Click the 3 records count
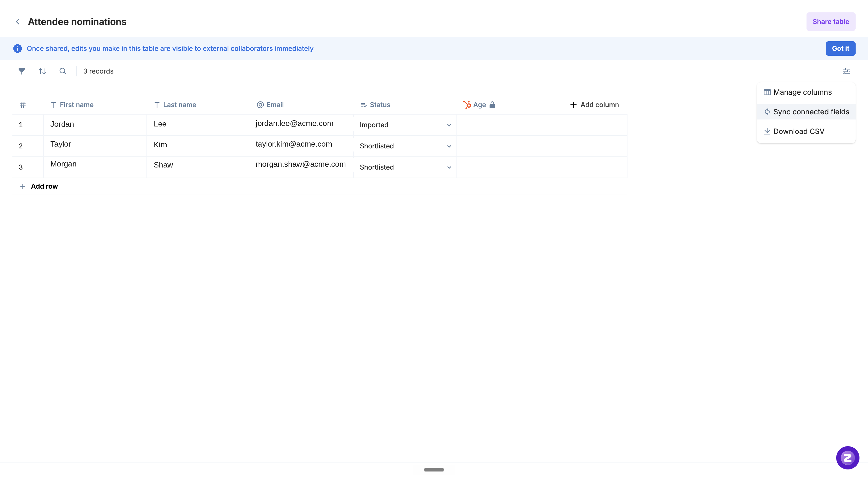This screenshot has width=868, height=479. coord(98,71)
